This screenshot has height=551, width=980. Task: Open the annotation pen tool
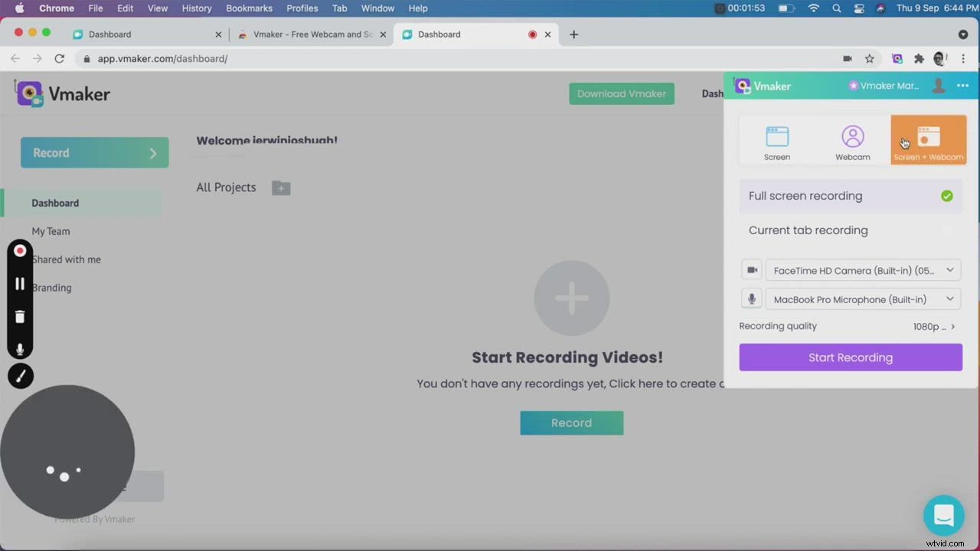coord(20,375)
